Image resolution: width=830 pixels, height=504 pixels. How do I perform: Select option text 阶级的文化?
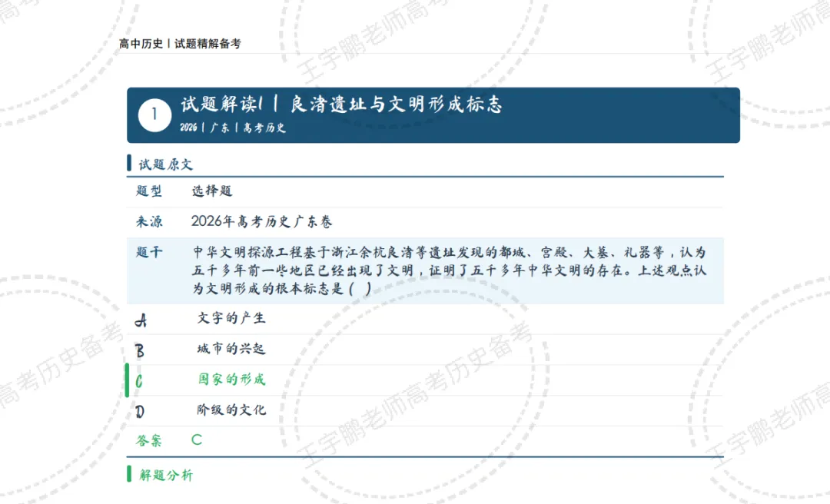231,409
